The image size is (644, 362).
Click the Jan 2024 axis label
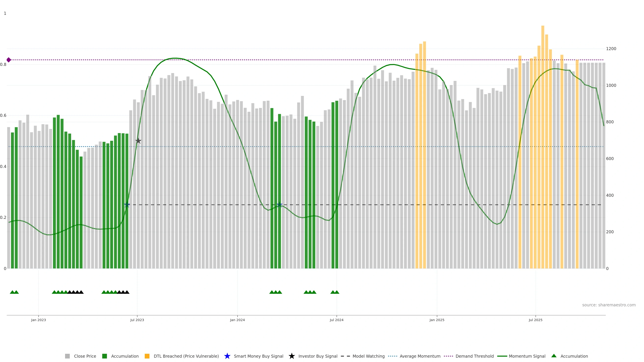[237, 320]
